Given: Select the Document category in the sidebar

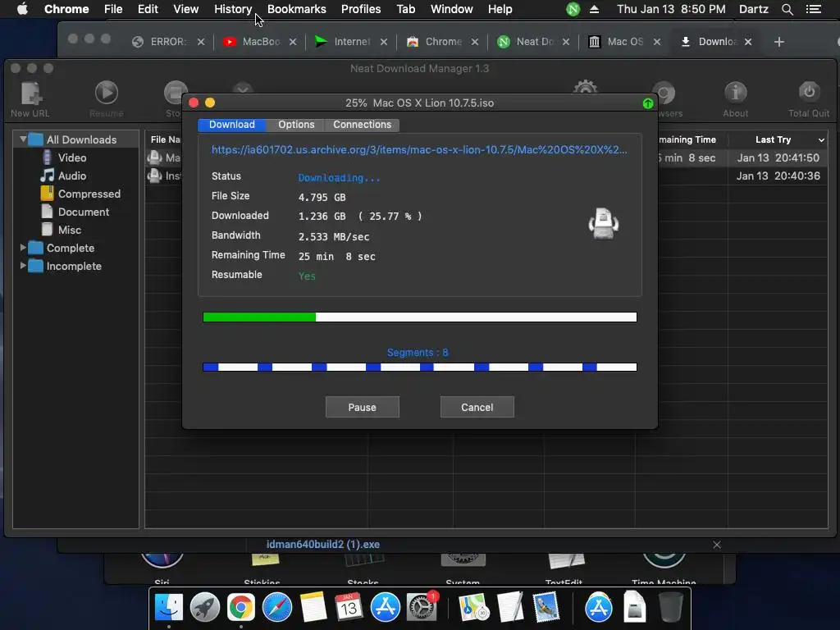Looking at the screenshot, I should click(x=83, y=212).
